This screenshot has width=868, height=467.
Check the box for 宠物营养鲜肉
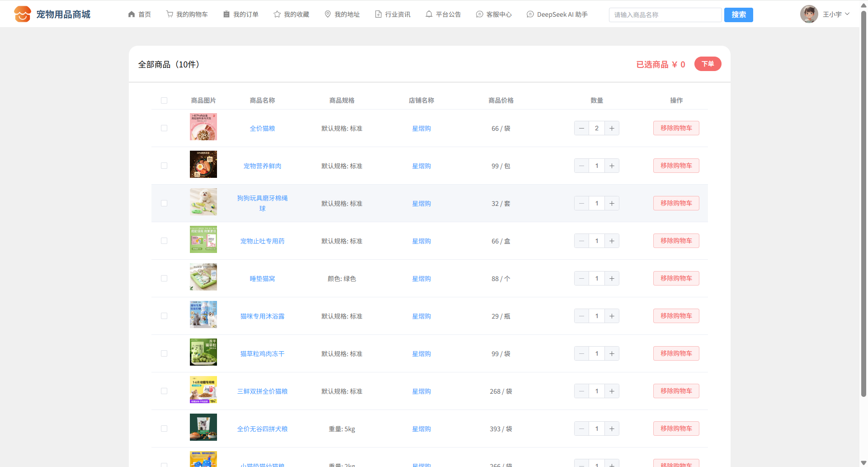click(x=164, y=166)
